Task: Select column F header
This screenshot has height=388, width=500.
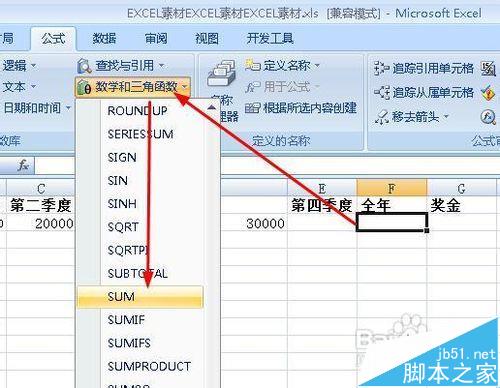Action: pos(392,188)
